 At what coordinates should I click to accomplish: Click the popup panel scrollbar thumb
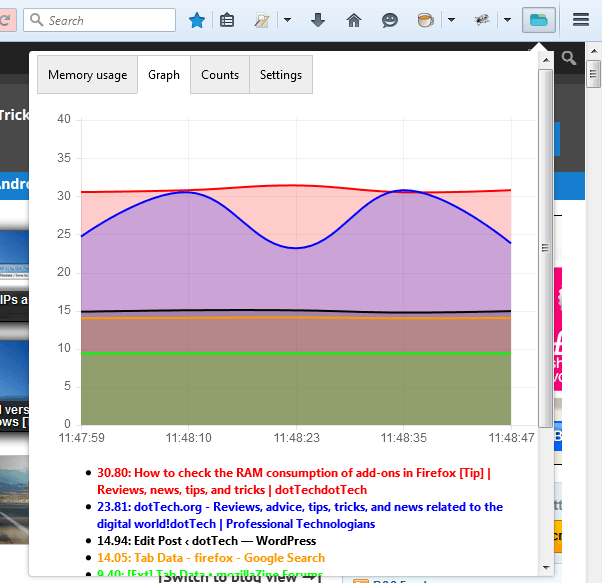point(546,248)
